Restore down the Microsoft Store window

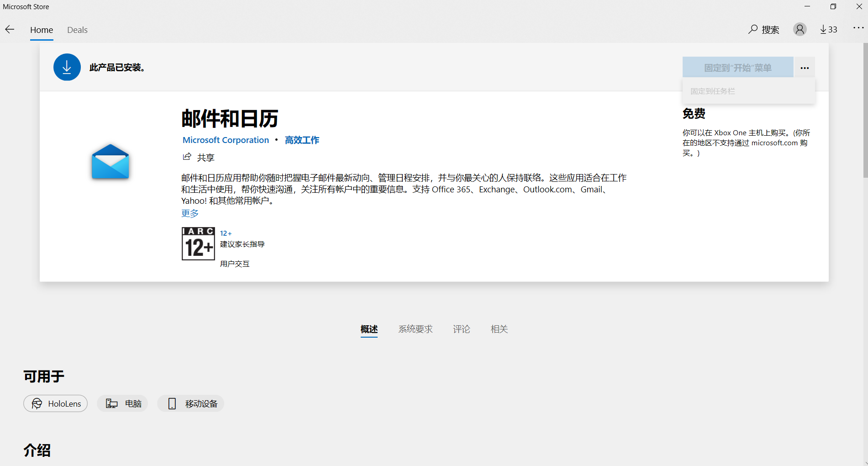[833, 6]
